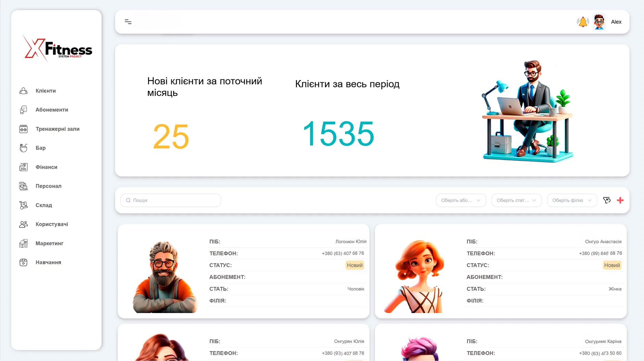644x361 pixels.
Task: Open the Персонал section
Action: [48, 186]
